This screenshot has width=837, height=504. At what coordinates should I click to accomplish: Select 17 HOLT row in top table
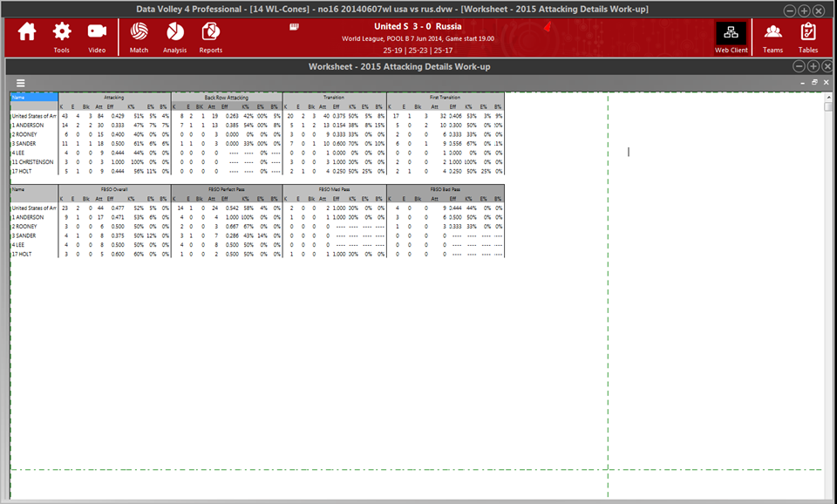257,172
